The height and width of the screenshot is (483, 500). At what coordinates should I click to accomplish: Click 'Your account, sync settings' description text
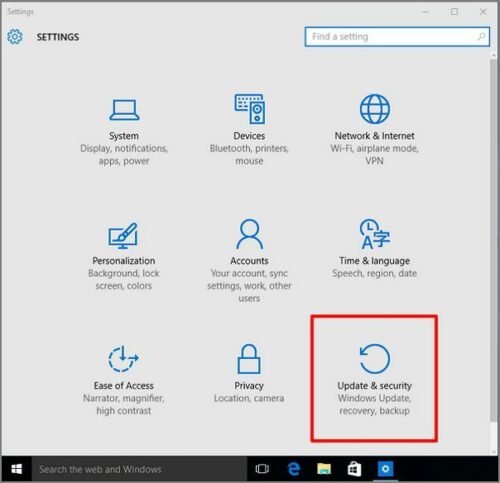click(249, 286)
